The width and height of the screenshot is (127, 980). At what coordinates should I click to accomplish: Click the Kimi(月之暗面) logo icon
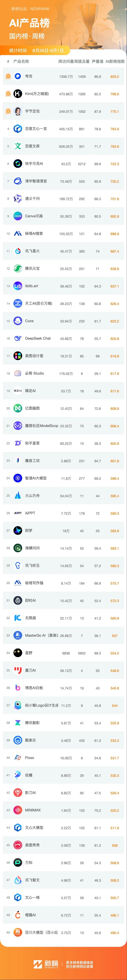point(17,94)
